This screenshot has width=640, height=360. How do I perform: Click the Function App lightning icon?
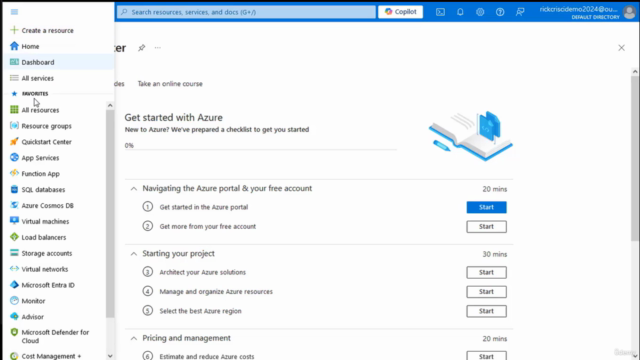click(14, 173)
